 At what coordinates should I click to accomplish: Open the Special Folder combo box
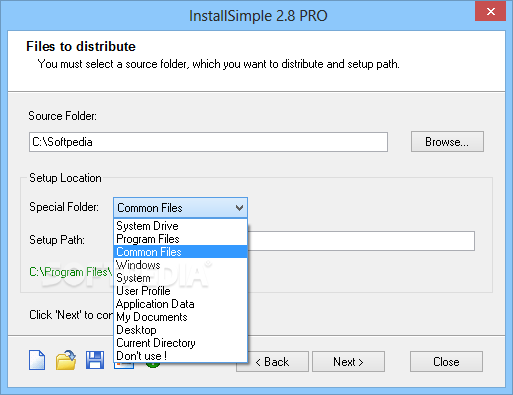click(180, 208)
